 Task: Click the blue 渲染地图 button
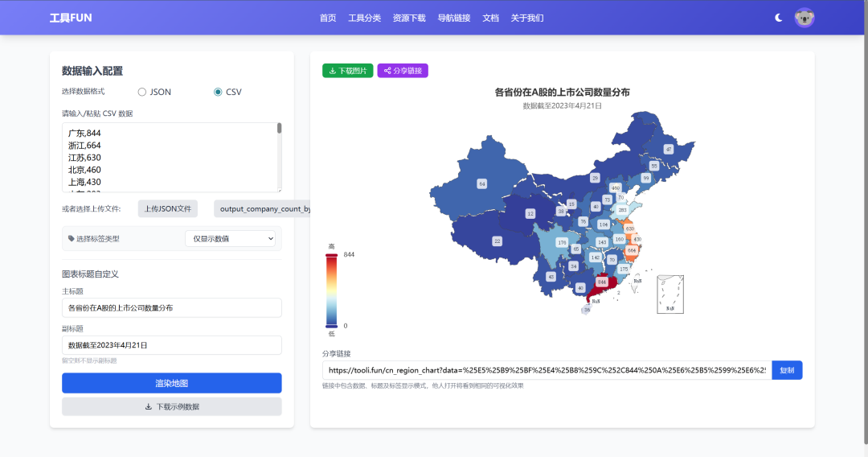pyautogui.click(x=171, y=383)
